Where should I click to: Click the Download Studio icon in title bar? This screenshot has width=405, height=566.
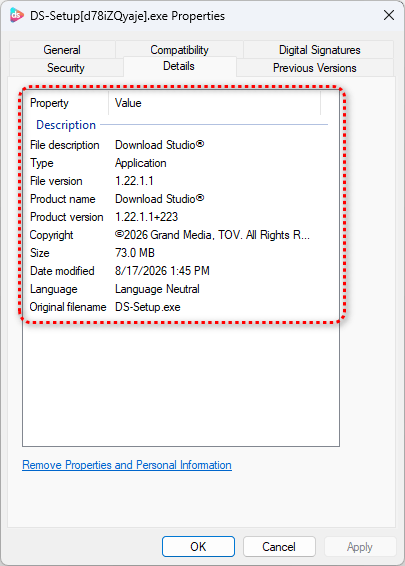click(x=17, y=15)
